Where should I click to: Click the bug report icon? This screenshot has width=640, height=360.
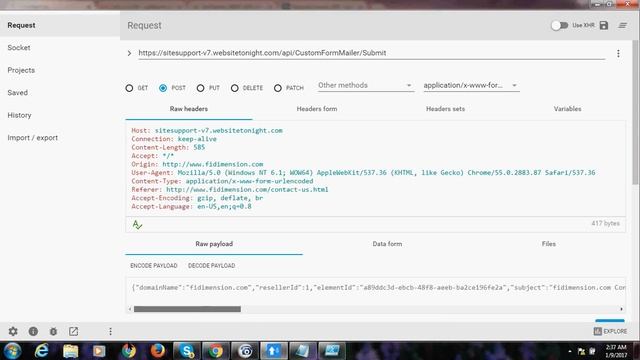pos(53,331)
